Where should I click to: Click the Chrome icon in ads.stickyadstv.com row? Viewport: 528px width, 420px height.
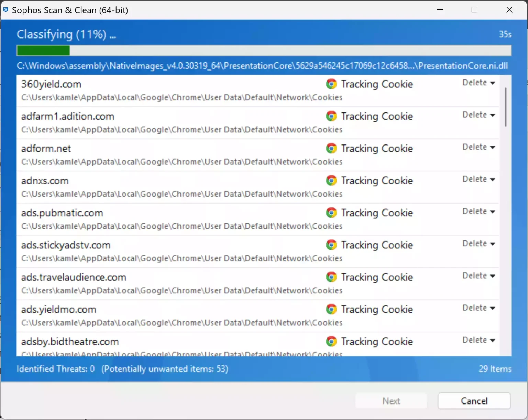(331, 245)
